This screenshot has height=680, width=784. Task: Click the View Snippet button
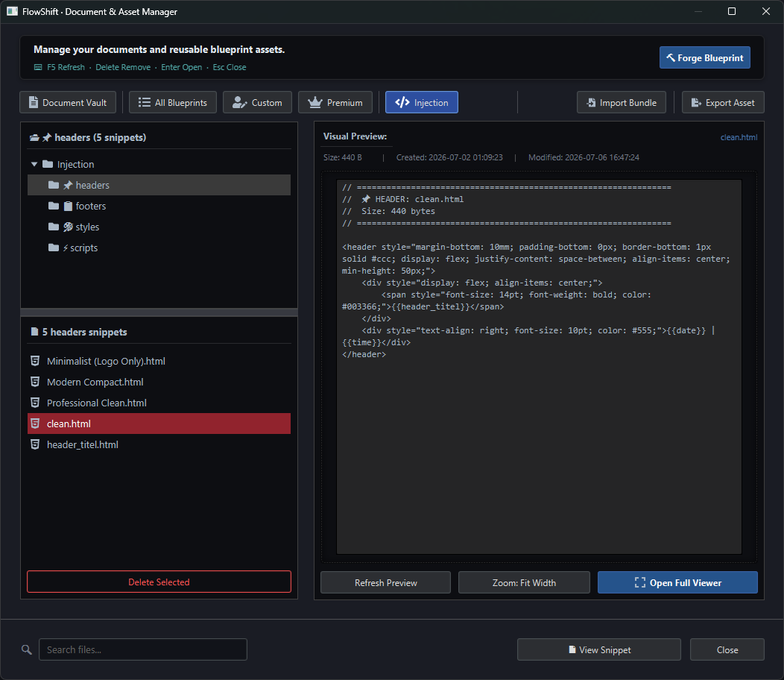coord(599,649)
